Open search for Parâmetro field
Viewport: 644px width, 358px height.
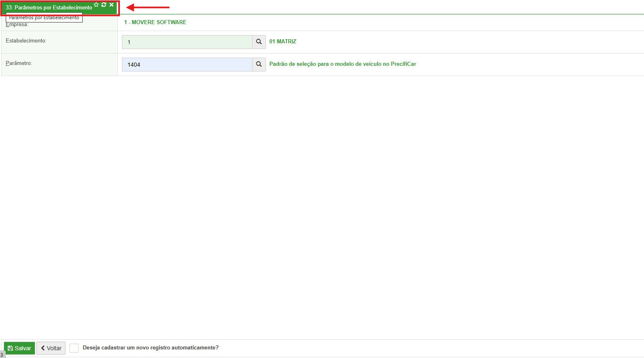point(259,64)
